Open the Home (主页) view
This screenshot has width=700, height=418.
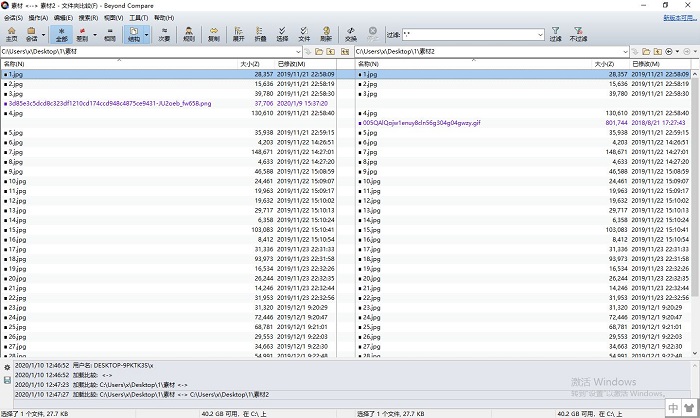point(12,34)
